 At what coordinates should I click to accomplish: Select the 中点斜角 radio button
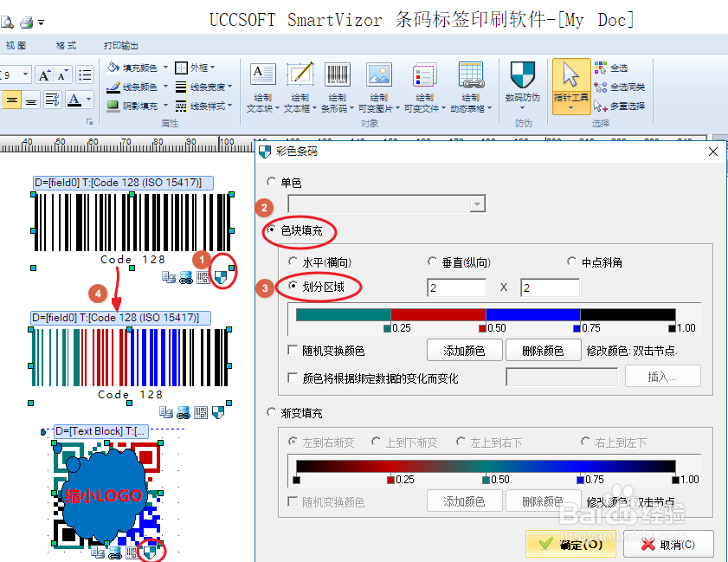(572, 262)
